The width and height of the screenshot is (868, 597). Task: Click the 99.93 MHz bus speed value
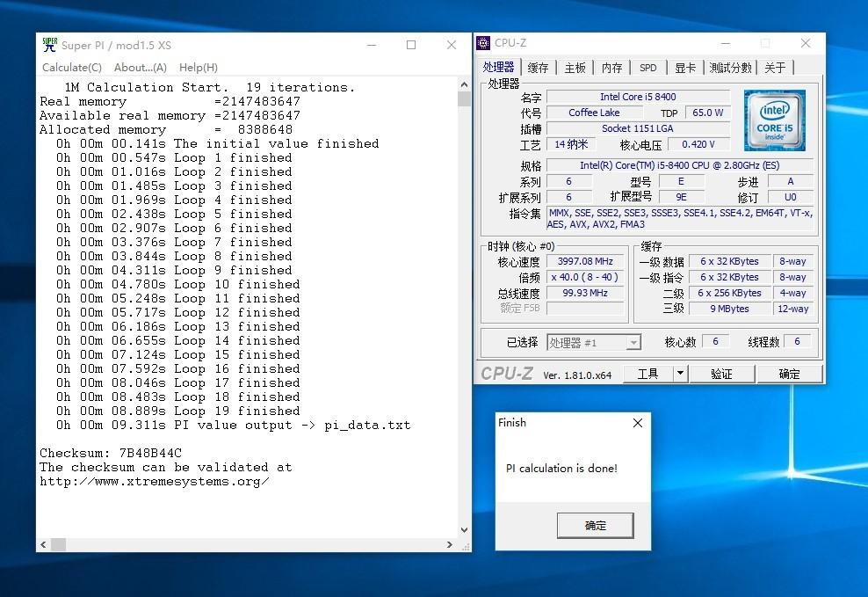[x=585, y=293]
